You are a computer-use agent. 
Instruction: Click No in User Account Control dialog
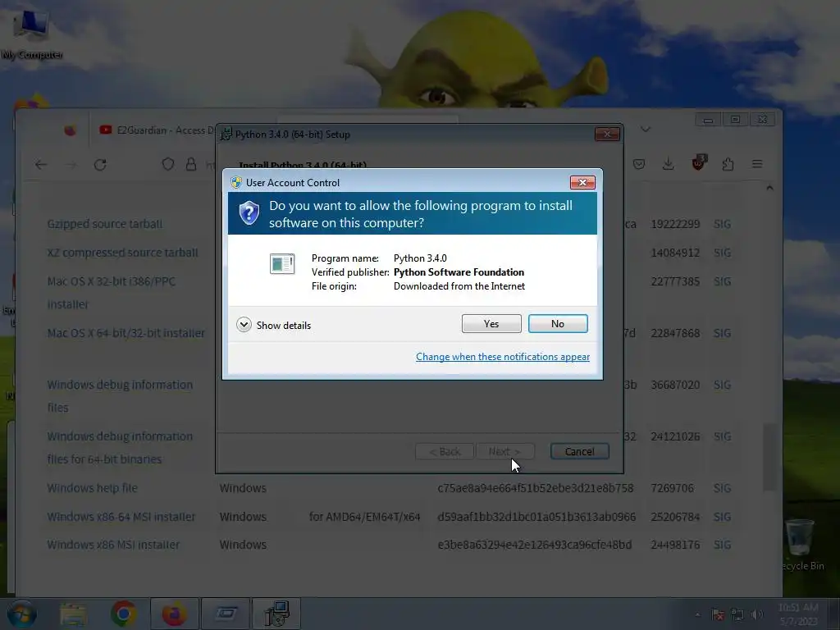[558, 323]
